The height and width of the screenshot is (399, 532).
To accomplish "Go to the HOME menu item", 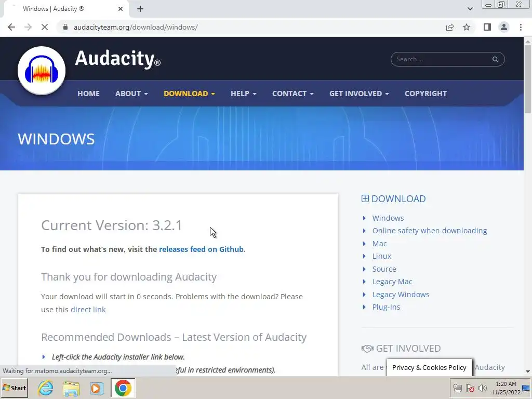I will click(x=88, y=94).
